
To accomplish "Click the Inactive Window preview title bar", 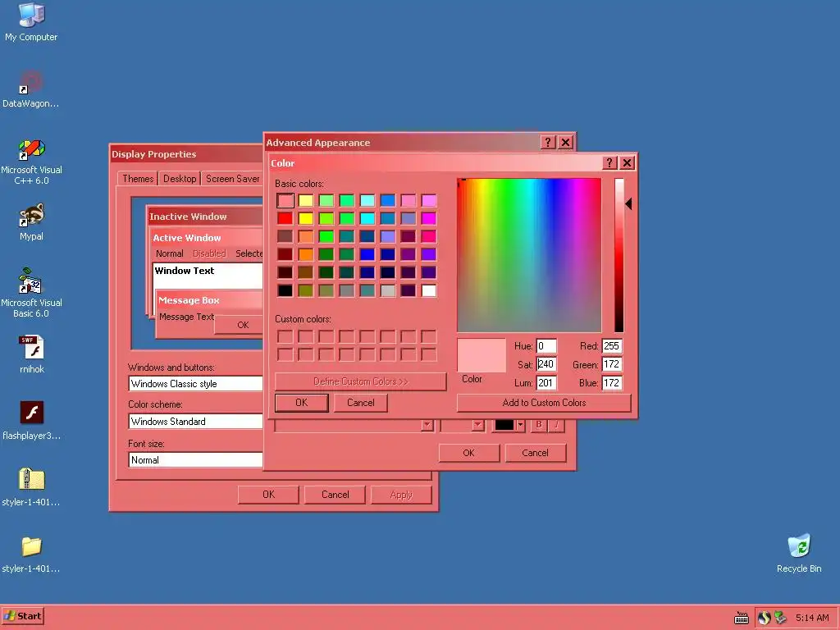I will click(x=204, y=217).
